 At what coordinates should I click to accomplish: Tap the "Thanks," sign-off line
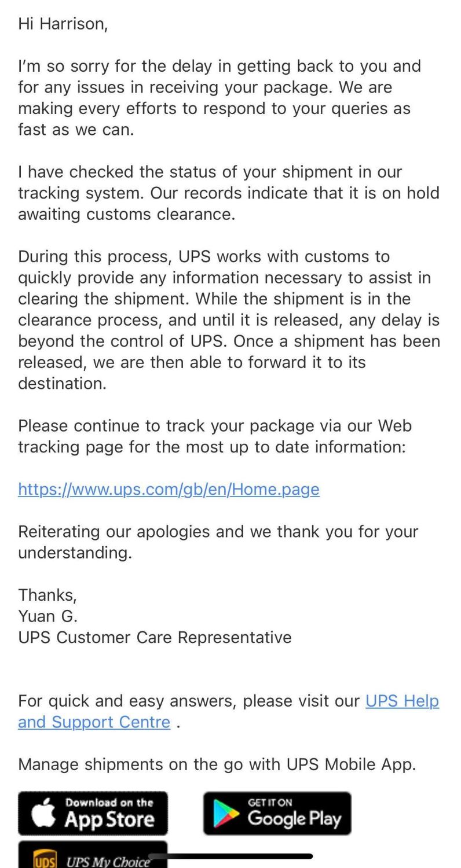(x=47, y=595)
